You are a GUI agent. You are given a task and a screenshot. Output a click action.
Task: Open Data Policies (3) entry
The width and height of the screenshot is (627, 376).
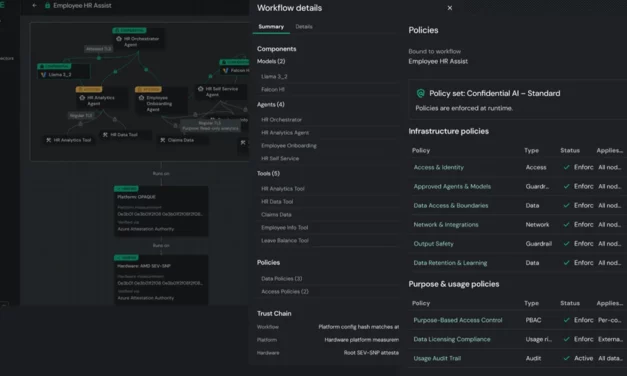(282, 278)
